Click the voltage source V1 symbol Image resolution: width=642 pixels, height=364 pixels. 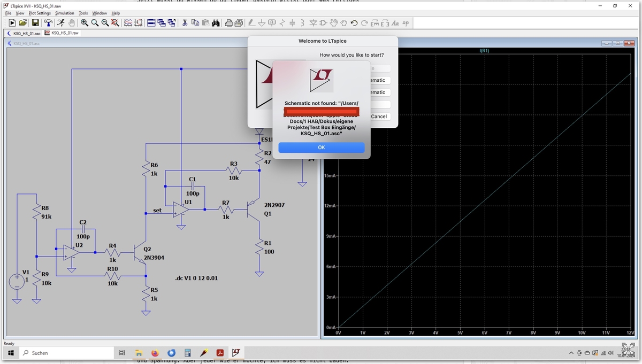17,282
